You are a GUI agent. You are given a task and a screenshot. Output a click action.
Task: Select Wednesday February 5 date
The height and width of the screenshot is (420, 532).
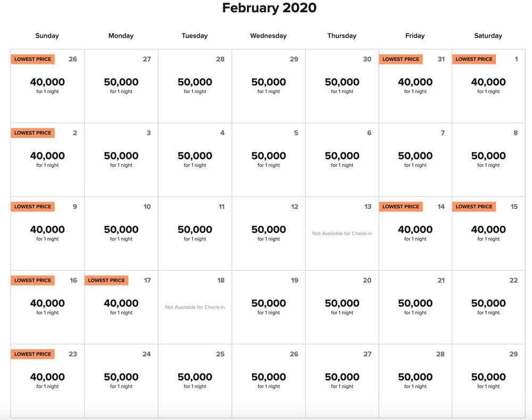coord(268,159)
